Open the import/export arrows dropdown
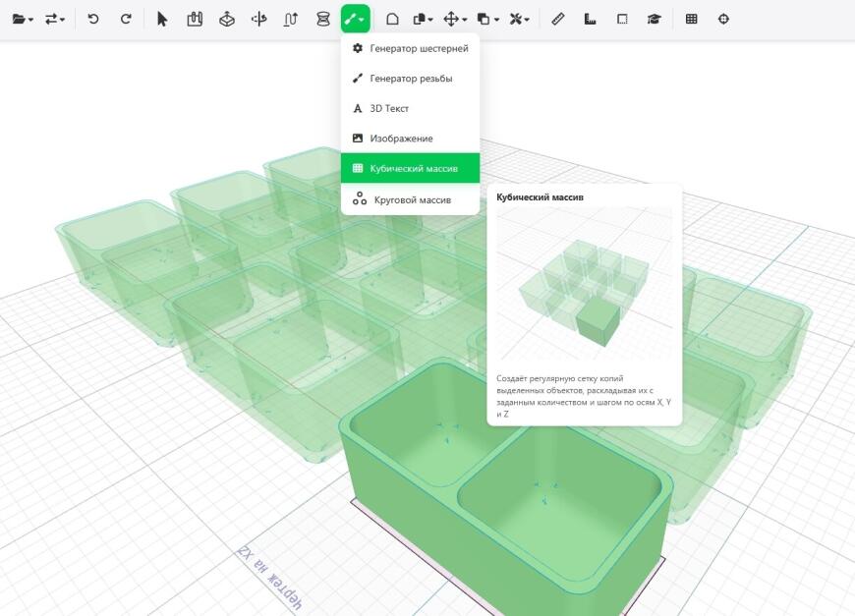Viewport: 855px width, 616px height. point(54,19)
